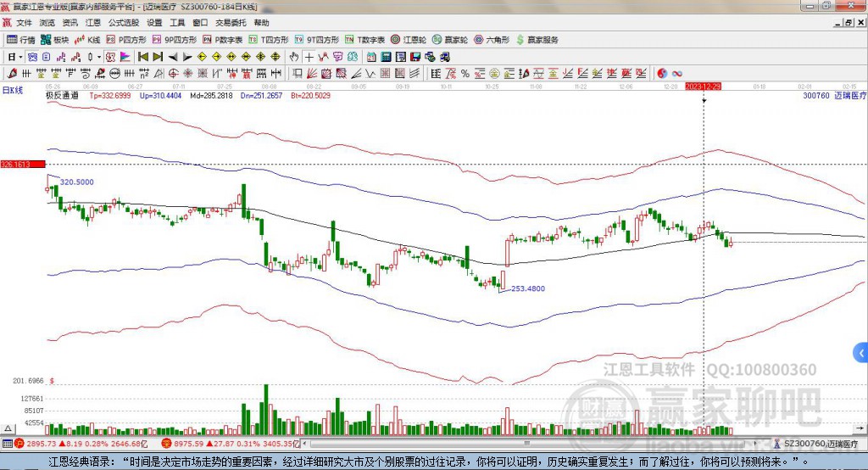Open the calculator icon in toolbar
The image size is (868, 470).
(386, 57)
